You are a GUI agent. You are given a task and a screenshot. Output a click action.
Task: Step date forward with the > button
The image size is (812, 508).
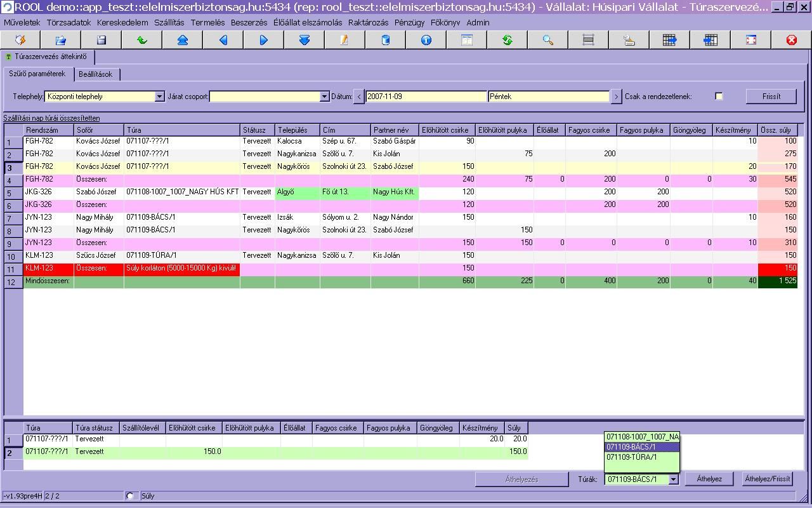tap(616, 97)
